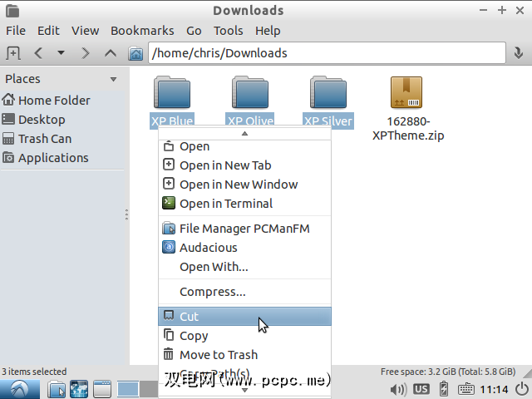The height and width of the screenshot is (399, 532).
Task: Open the Edit menu
Action: [48, 31]
